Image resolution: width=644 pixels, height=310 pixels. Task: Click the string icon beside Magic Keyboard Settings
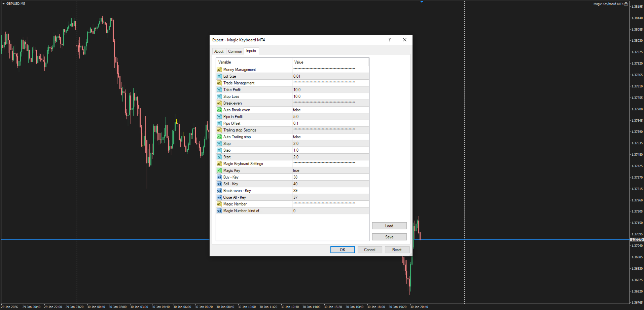click(219, 164)
